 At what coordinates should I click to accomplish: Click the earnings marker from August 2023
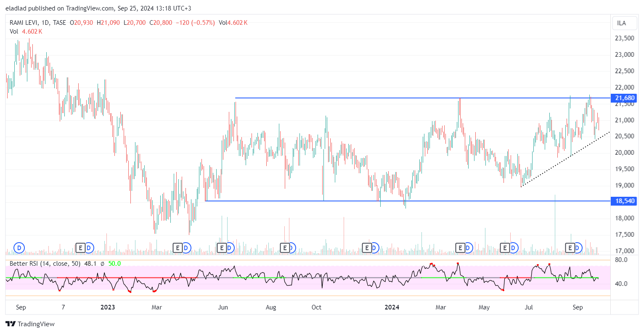tap(285, 248)
